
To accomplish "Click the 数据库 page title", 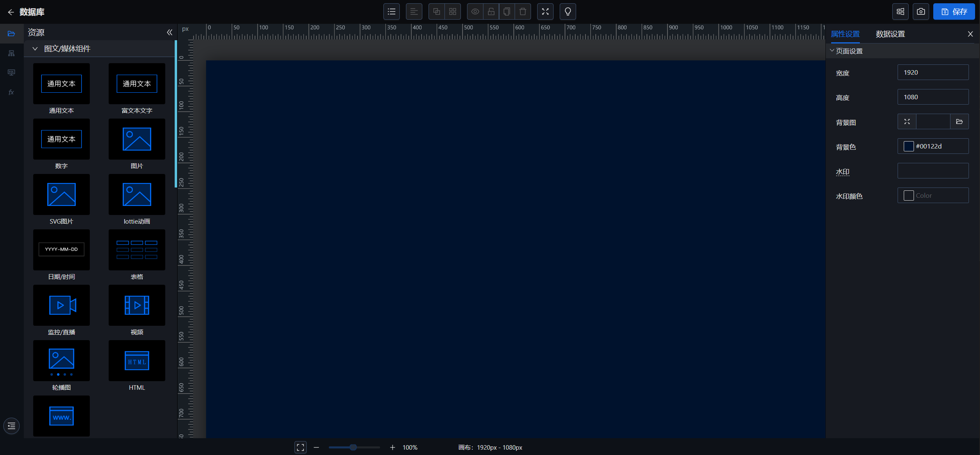I will [32, 12].
